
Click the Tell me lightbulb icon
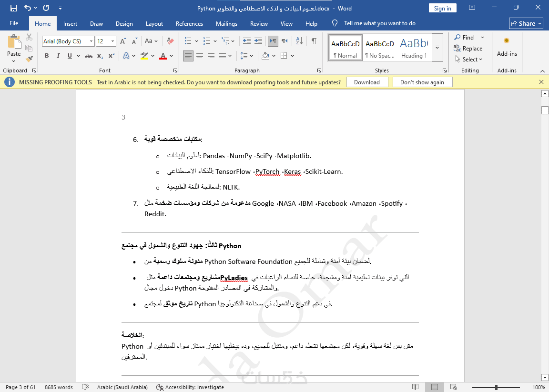335,23
